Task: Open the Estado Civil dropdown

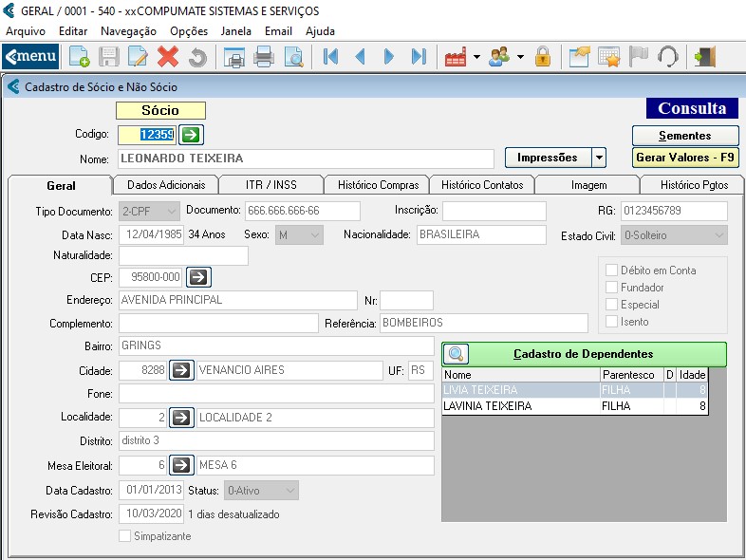Action: click(718, 234)
